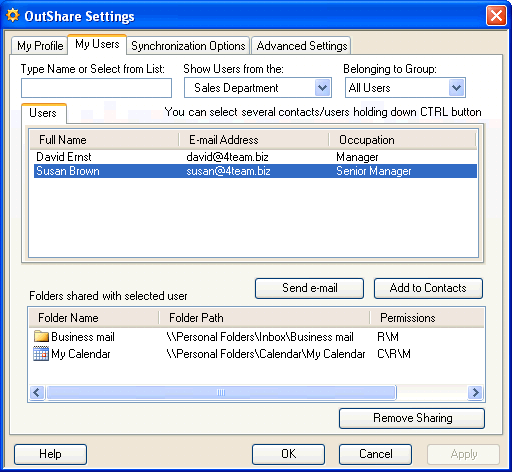Sort by Occupation column header

coord(402,140)
